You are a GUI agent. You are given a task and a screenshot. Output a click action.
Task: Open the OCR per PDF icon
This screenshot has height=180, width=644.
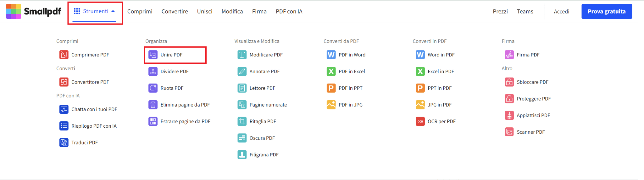click(x=420, y=121)
